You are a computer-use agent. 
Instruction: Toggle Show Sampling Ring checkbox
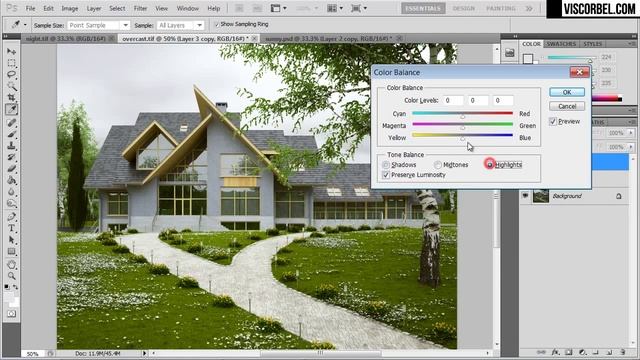(217, 24)
